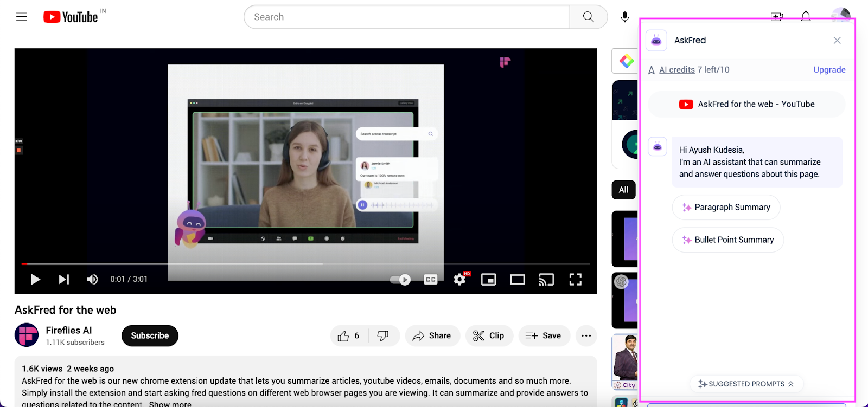Activate voice search microphone
The image size is (868, 407).
tap(625, 17)
